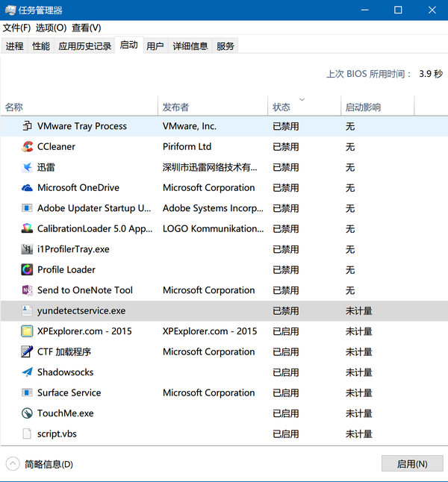
Task: Click the Surface Service icon
Action: click(x=27, y=393)
